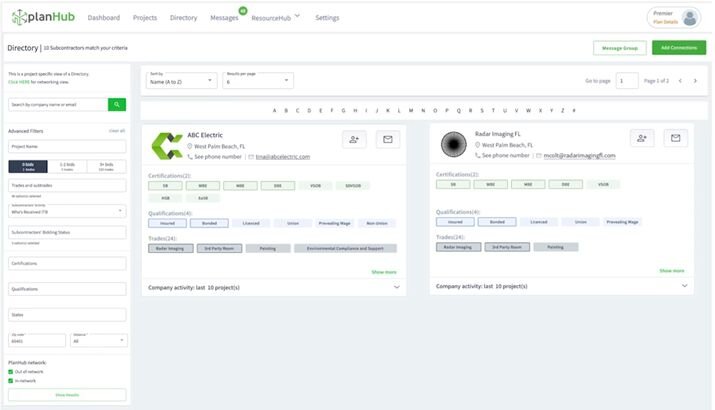Click the Radar Imaging FL logo
715x410 pixels.
(454, 144)
